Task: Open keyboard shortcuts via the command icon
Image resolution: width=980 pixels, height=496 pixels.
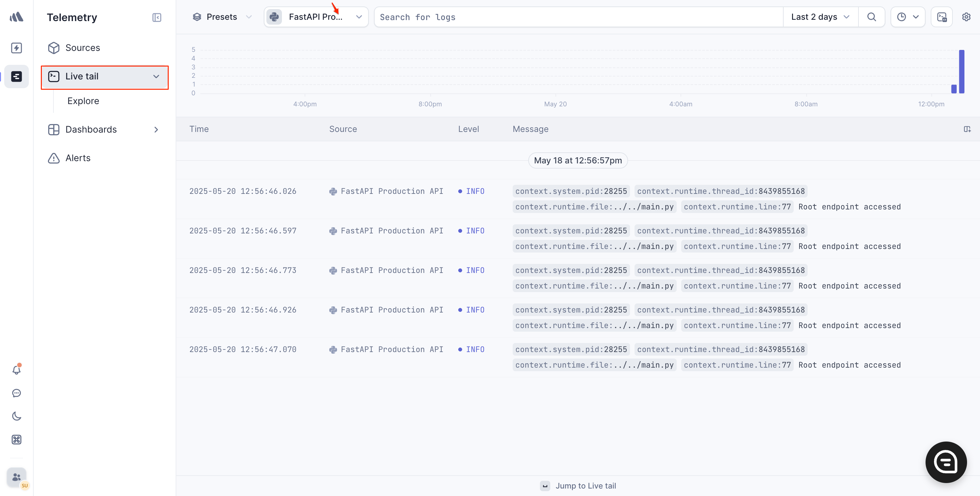Action: click(16, 440)
